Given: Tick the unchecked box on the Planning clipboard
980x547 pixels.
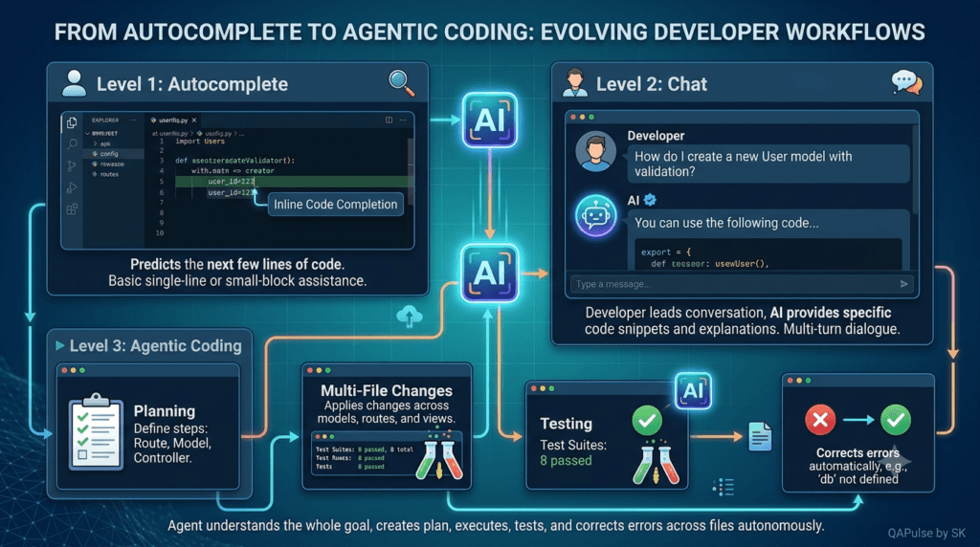Looking at the screenshot, I should pos(81,454).
